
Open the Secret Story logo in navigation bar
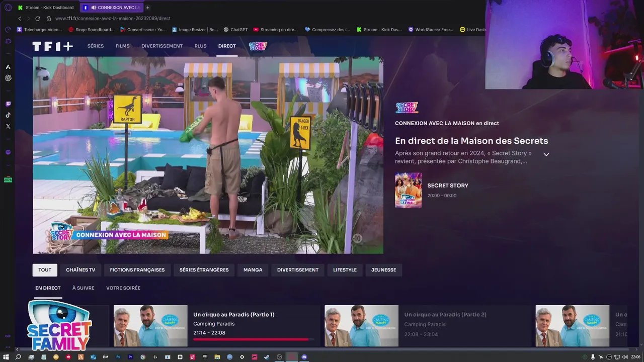(x=258, y=46)
